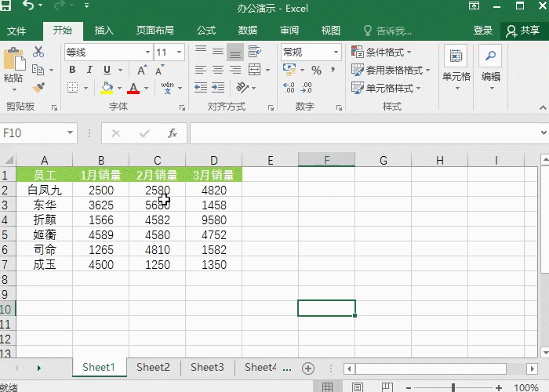Expand the 单元格 cells group
The image size is (549, 392).
tap(456, 67)
